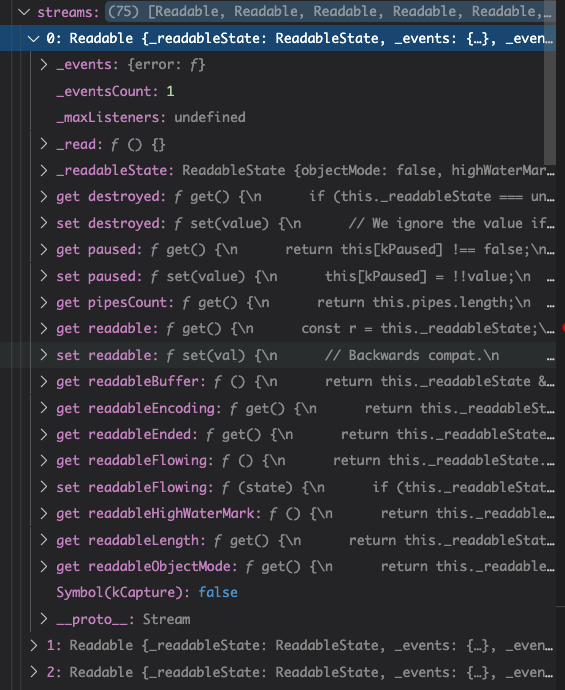Expand the set readableFlowing accessor

44,487
